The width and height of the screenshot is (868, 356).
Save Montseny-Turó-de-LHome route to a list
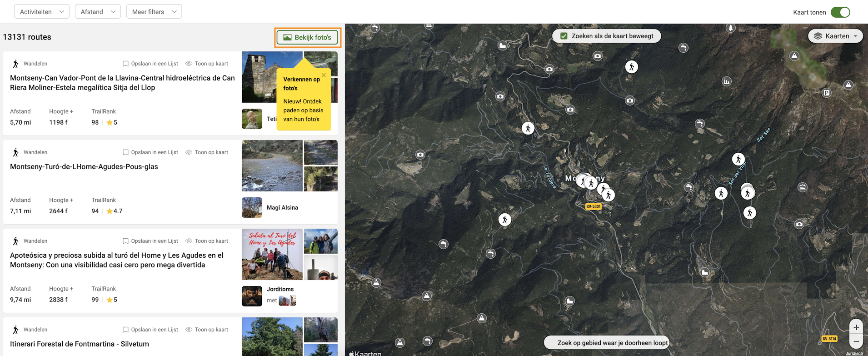(x=150, y=152)
